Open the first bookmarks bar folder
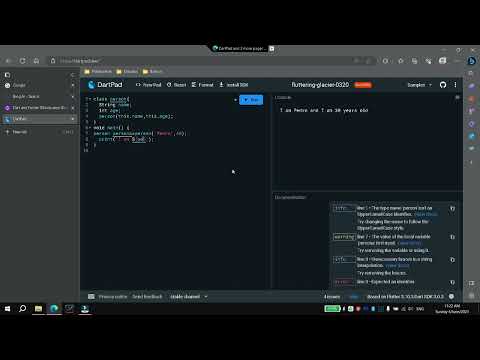480x360 pixels. pos(98,72)
